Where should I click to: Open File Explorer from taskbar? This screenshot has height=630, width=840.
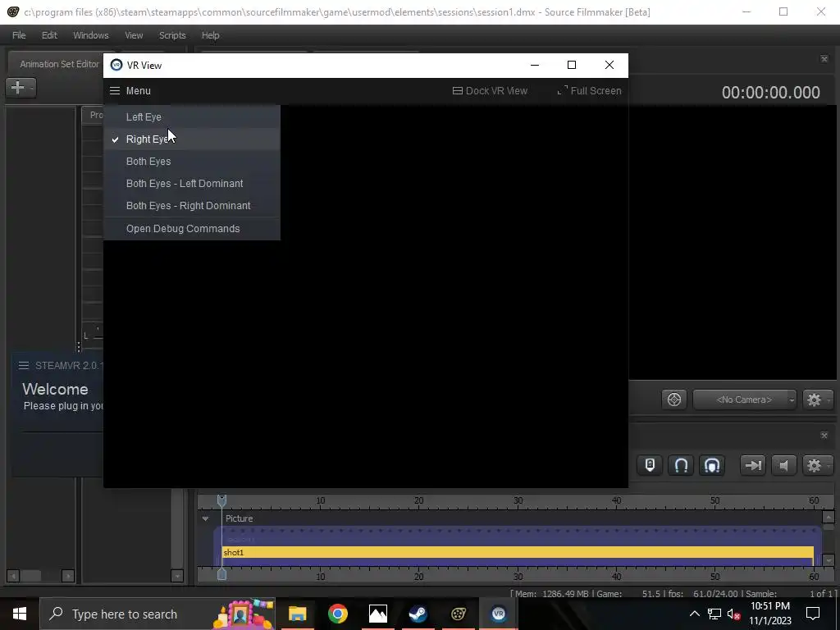click(297, 614)
